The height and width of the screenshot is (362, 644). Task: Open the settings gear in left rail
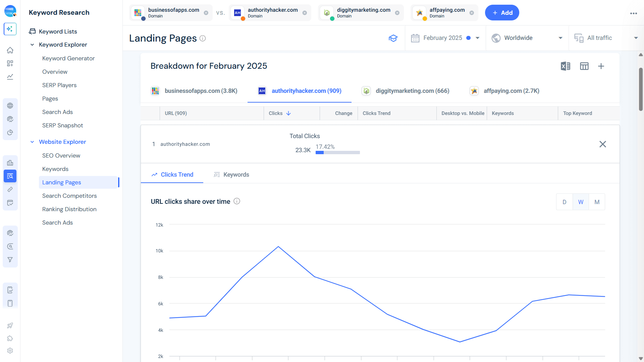10,351
